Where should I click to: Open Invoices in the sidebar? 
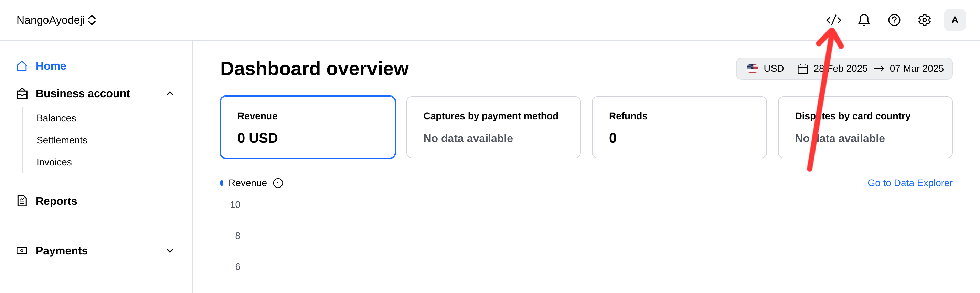pyautogui.click(x=54, y=162)
